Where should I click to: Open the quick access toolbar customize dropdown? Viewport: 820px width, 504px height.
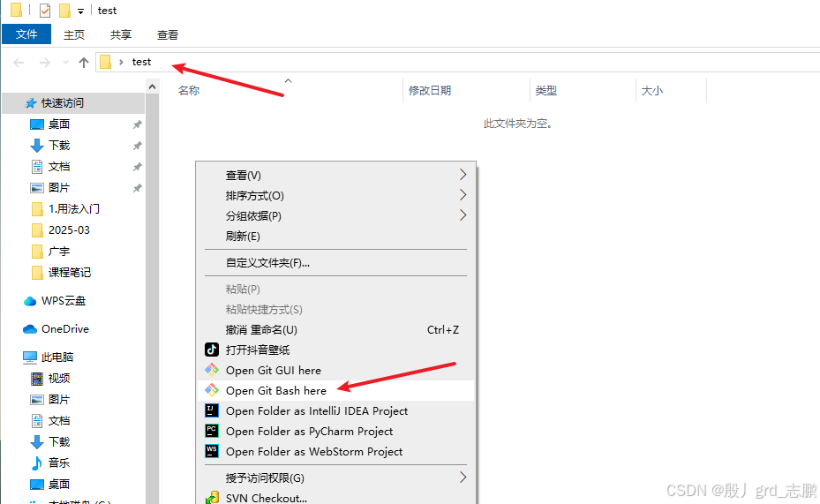pyautogui.click(x=80, y=11)
